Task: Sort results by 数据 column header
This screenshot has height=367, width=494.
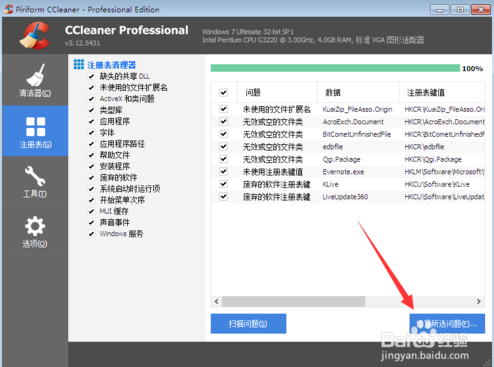Action: pos(358,92)
